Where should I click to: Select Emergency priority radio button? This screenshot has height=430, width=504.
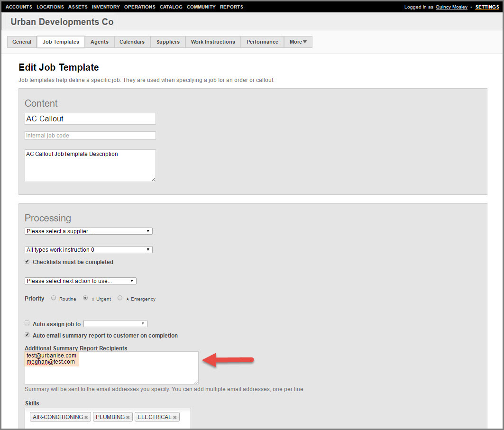(x=120, y=298)
